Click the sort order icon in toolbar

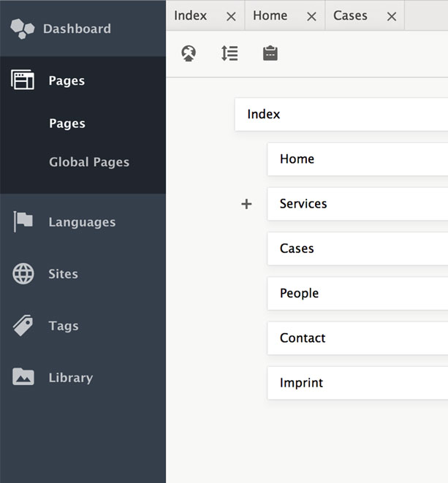(229, 53)
